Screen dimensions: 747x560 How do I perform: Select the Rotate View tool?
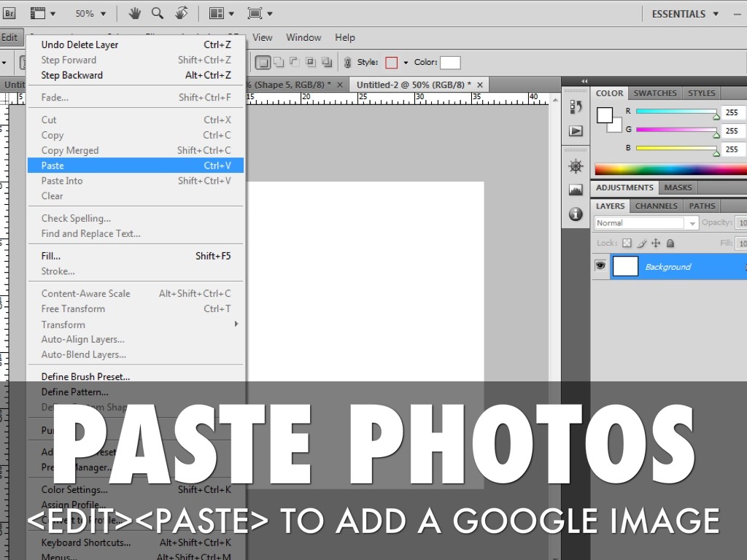(x=182, y=13)
